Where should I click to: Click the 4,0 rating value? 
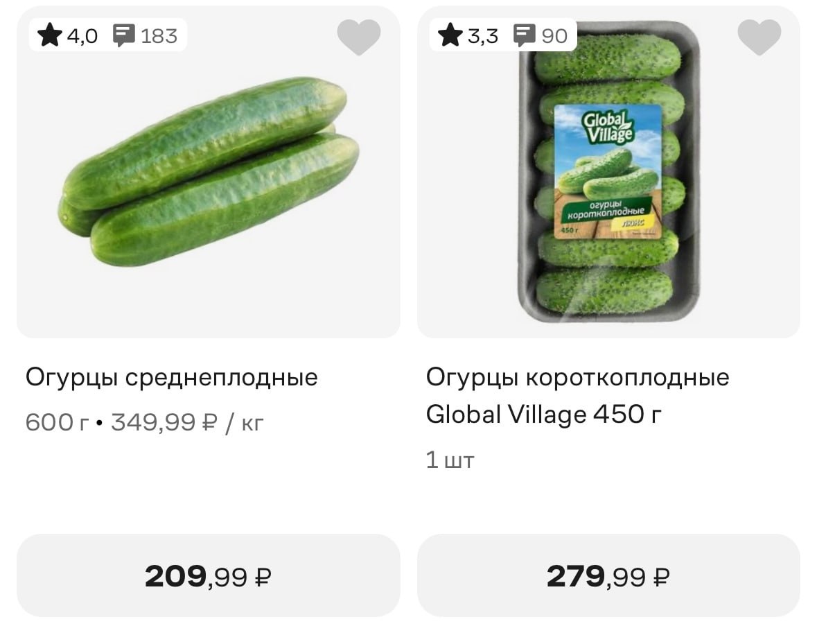coord(82,36)
